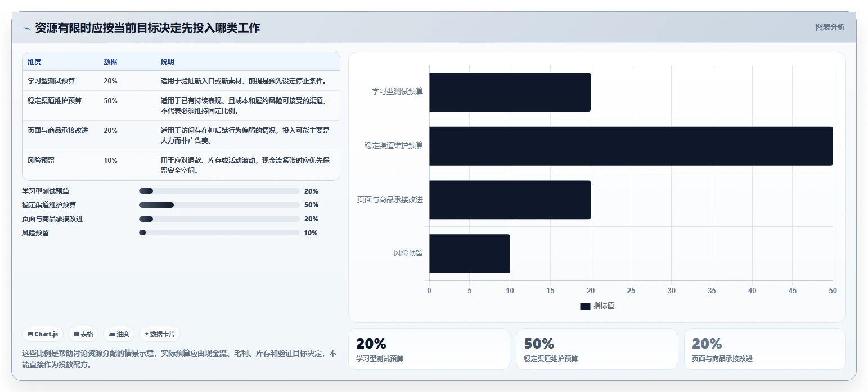
Task: Click the 图表分析 label in the header
Action: 830,27
